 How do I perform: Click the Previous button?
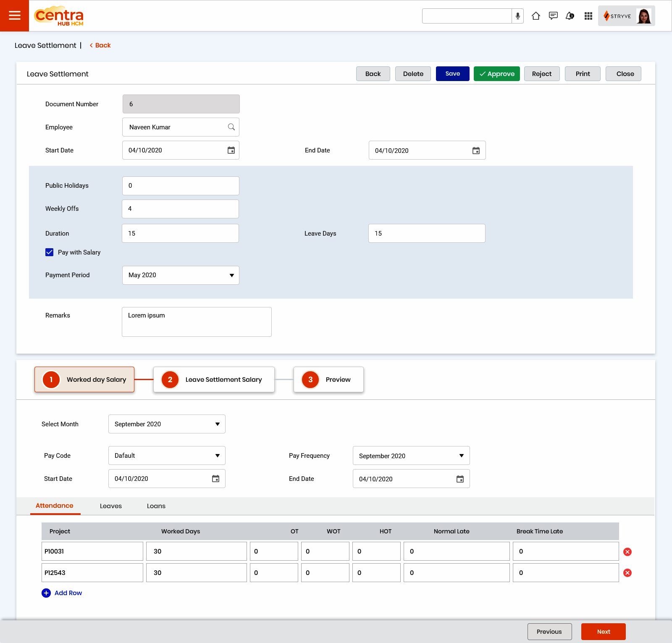coord(550,632)
